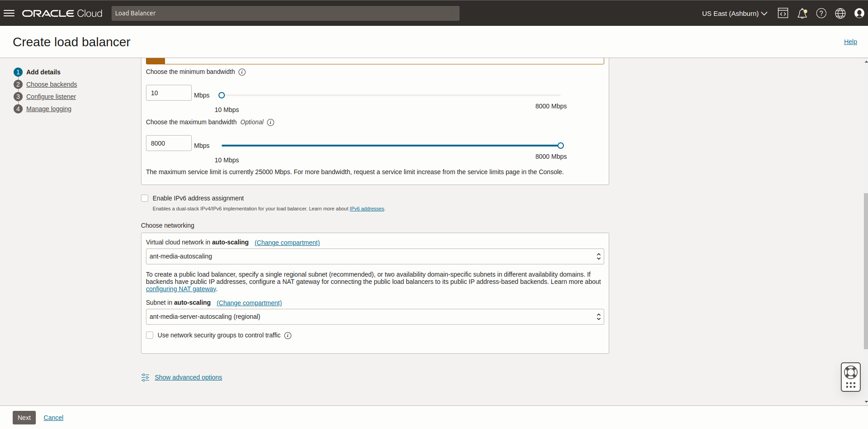Click the scrollbar down arrow
This screenshot has height=429, width=868.
coord(866,402)
